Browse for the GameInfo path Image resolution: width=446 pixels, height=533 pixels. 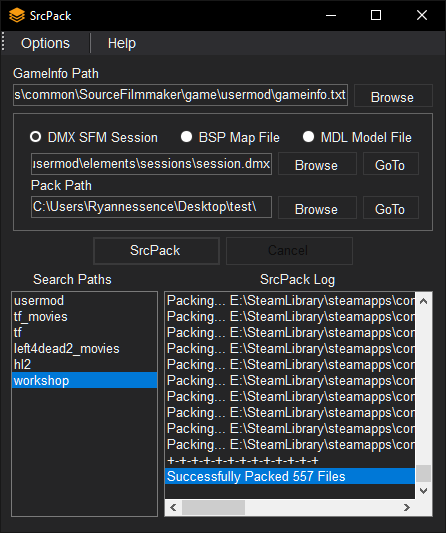(393, 97)
